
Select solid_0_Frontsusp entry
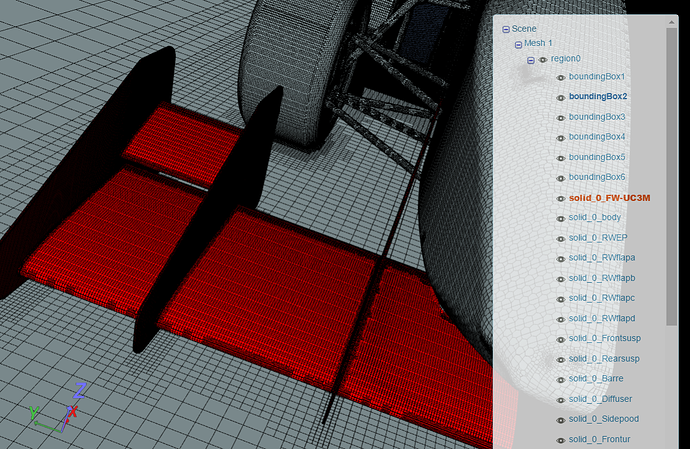605,339
